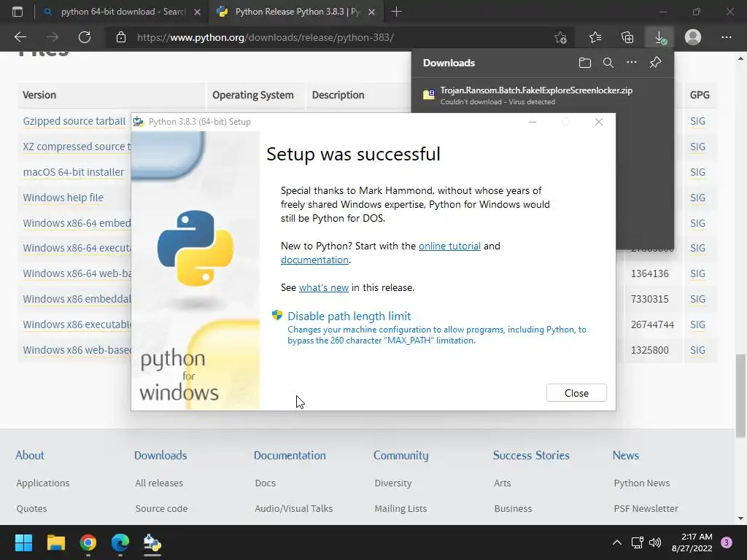Open the online tutorial link

[449, 246]
